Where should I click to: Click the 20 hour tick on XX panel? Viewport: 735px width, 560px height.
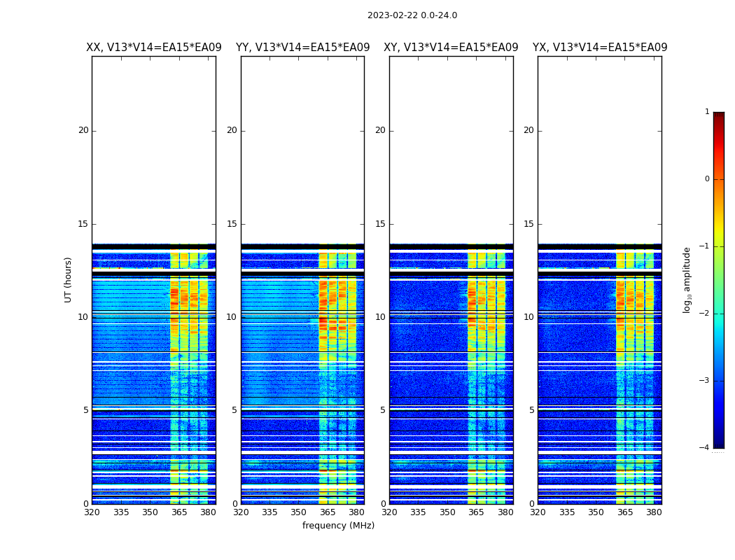pyautogui.click(x=83, y=130)
